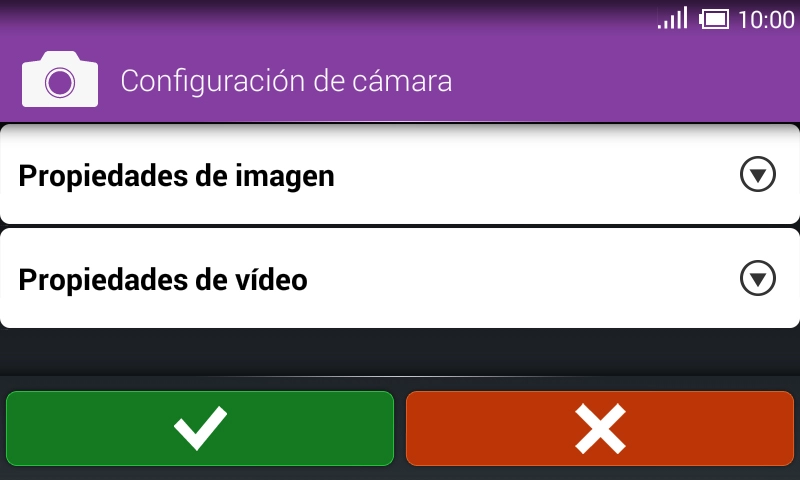This screenshot has height=480, width=800.
Task: Click circled triangle icon beside Propiedades de vídeo
Action: (x=758, y=278)
